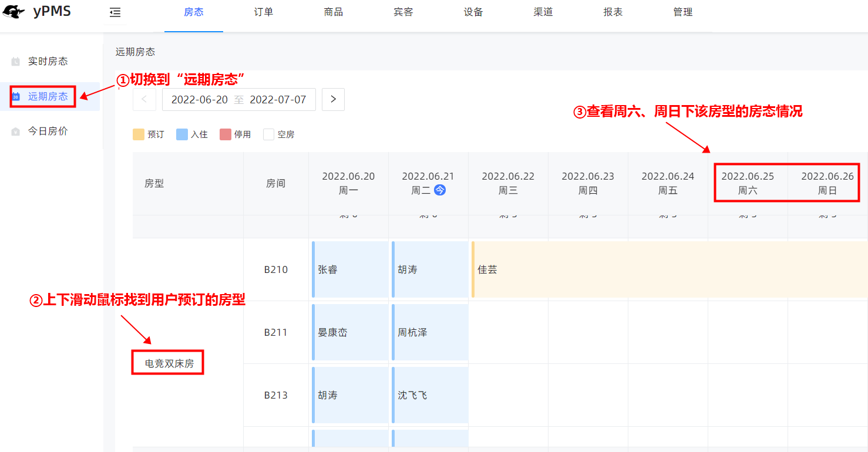Click empty B211 cell under 周三
The height and width of the screenshot is (452, 868).
509,332
